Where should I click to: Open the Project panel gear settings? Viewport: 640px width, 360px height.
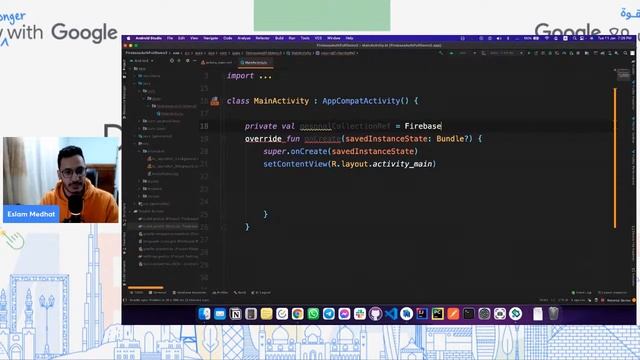pos(187,61)
